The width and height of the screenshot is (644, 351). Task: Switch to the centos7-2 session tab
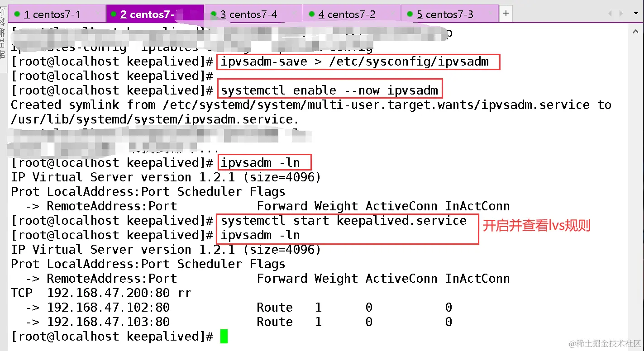pyautogui.click(x=352, y=14)
